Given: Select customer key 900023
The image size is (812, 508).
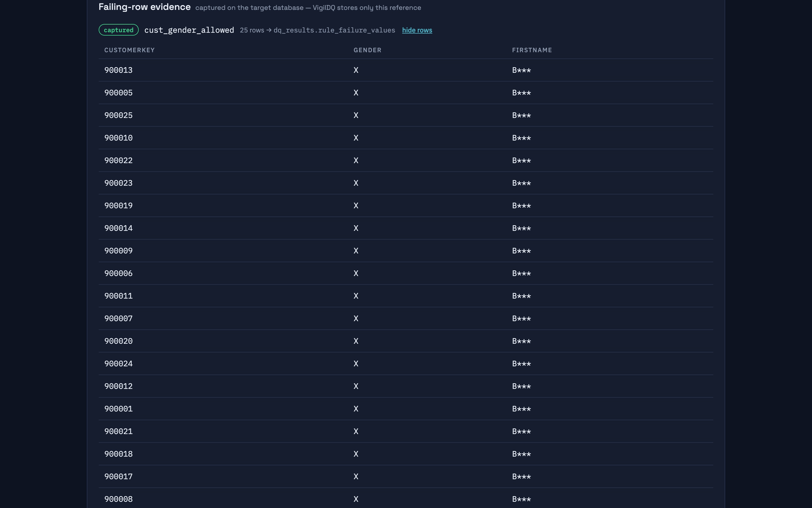Looking at the screenshot, I should (x=118, y=183).
